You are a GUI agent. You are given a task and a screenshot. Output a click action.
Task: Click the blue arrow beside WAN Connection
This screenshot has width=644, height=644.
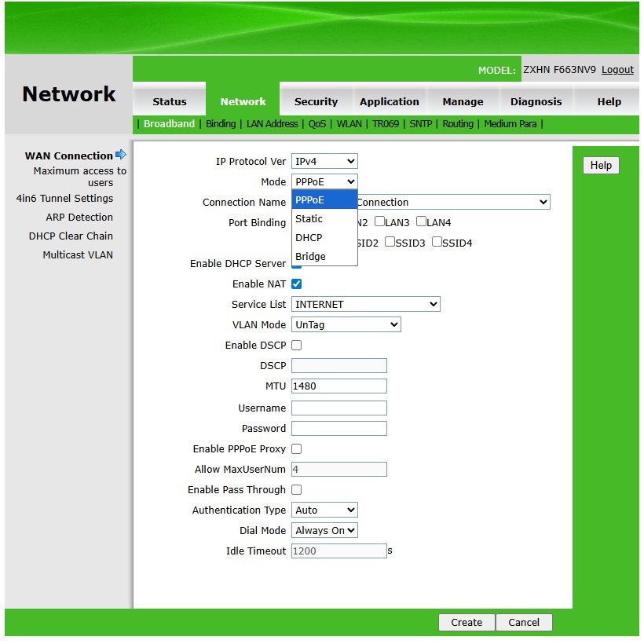click(120, 155)
